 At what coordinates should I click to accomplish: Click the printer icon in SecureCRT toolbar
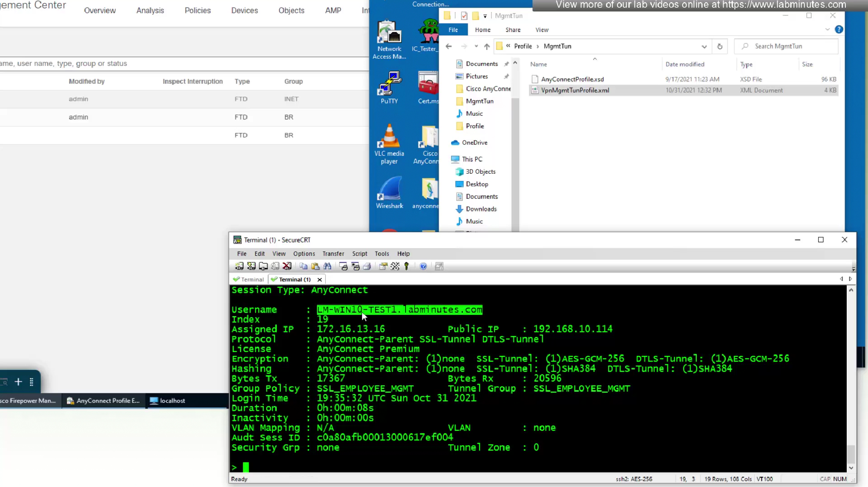point(367,266)
